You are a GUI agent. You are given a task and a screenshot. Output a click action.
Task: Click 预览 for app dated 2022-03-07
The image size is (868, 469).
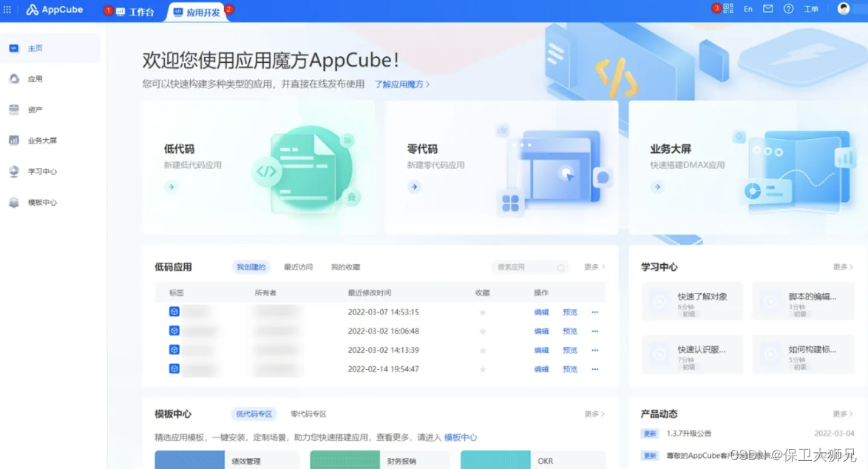(569, 312)
